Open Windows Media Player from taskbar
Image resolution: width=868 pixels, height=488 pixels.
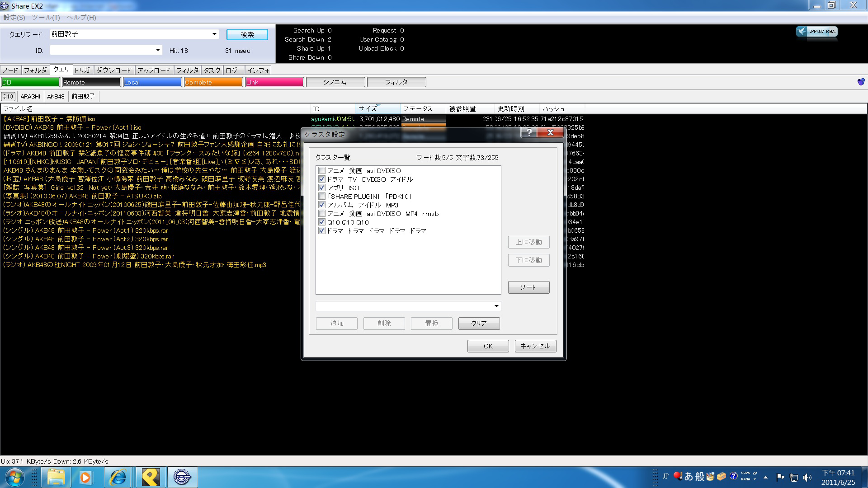[85, 477]
